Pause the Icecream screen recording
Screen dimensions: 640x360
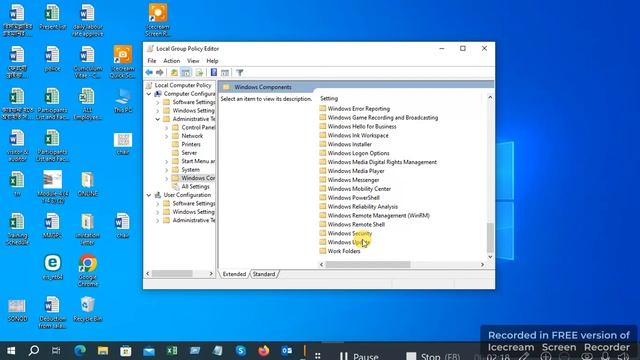click(x=359, y=356)
